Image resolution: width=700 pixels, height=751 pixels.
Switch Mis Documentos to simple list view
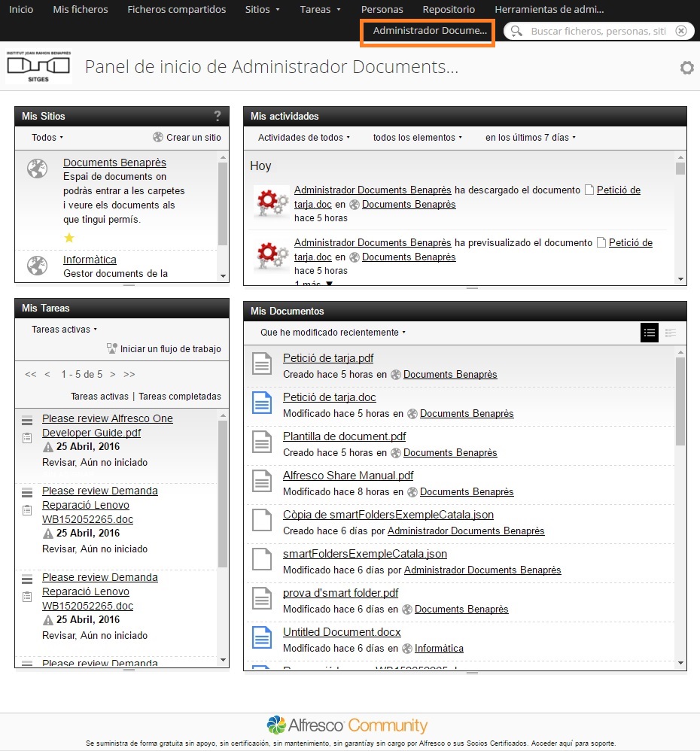(x=650, y=333)
